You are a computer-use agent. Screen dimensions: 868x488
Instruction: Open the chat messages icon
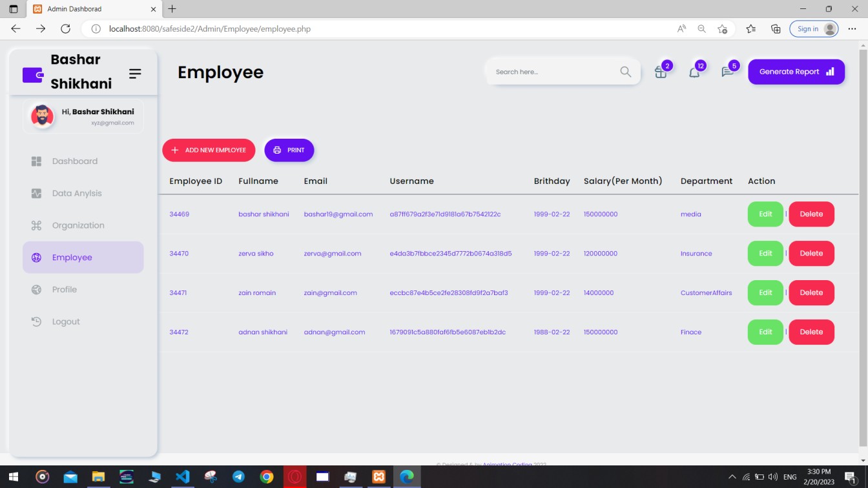pos(727,72)
